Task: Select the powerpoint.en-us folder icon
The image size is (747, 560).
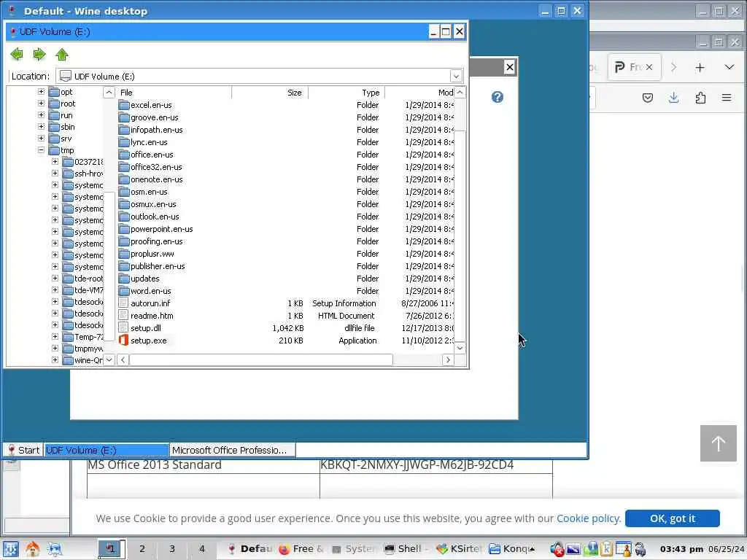Action: pyautogui.click(x=124, y=228)
